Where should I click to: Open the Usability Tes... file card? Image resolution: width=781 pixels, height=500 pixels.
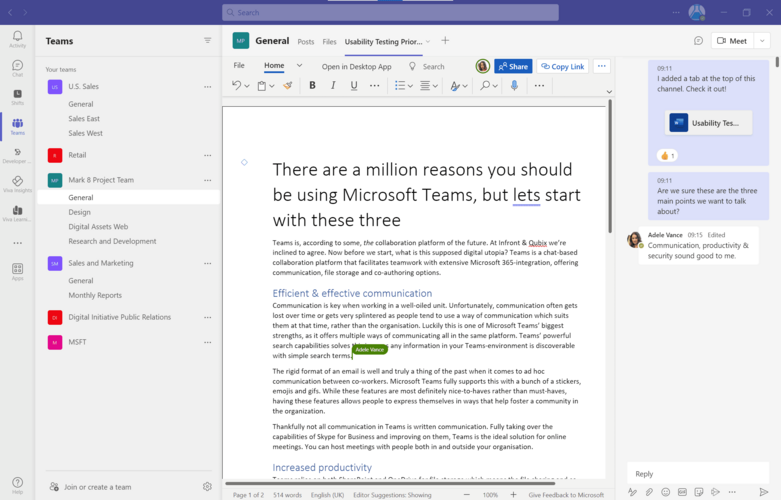[708, 123]
